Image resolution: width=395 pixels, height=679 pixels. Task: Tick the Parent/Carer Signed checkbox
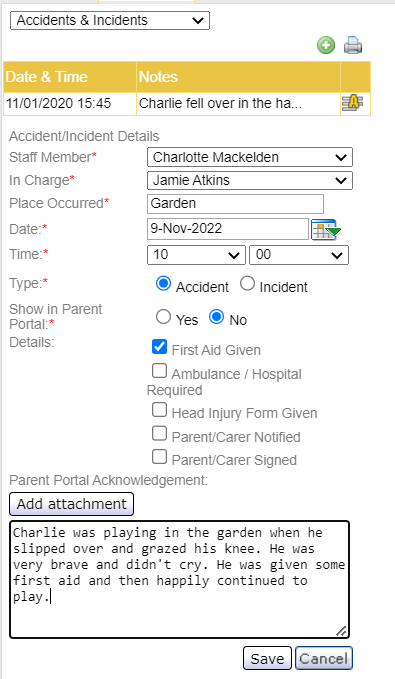click(159, 457)
